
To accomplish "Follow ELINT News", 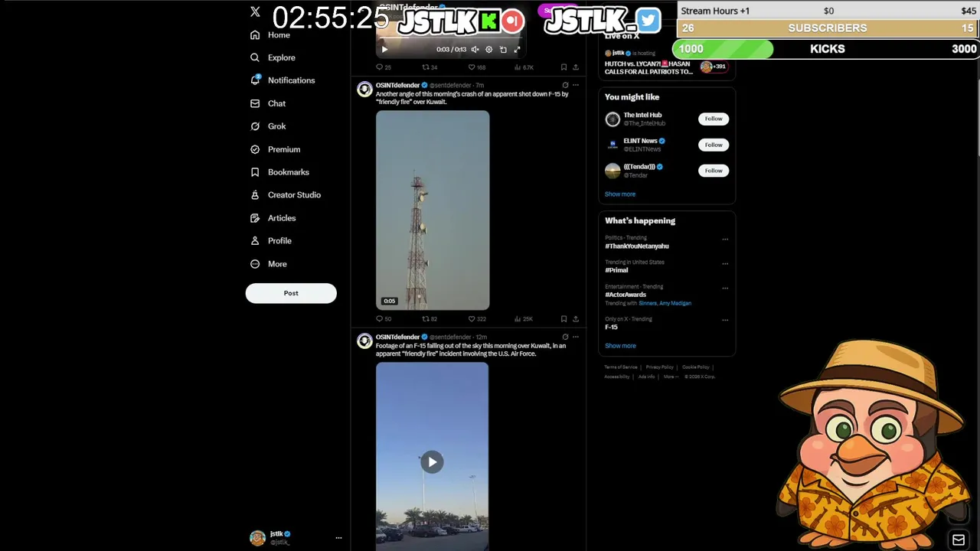I will [714, 145].
